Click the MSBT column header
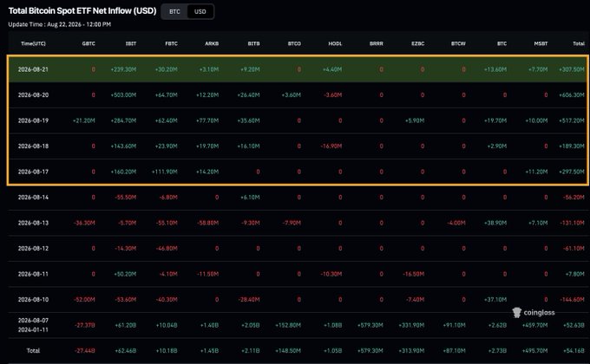 pos(541,43)
